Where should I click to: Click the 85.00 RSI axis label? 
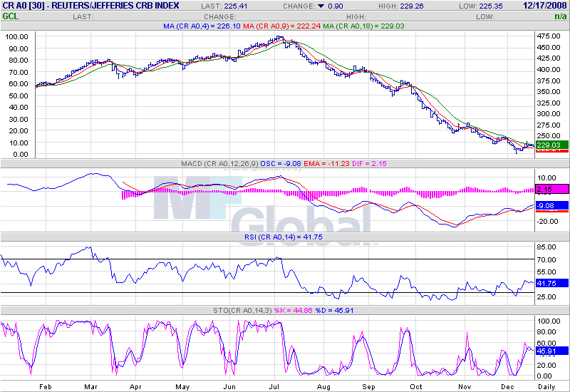click(x=546, y=247)
